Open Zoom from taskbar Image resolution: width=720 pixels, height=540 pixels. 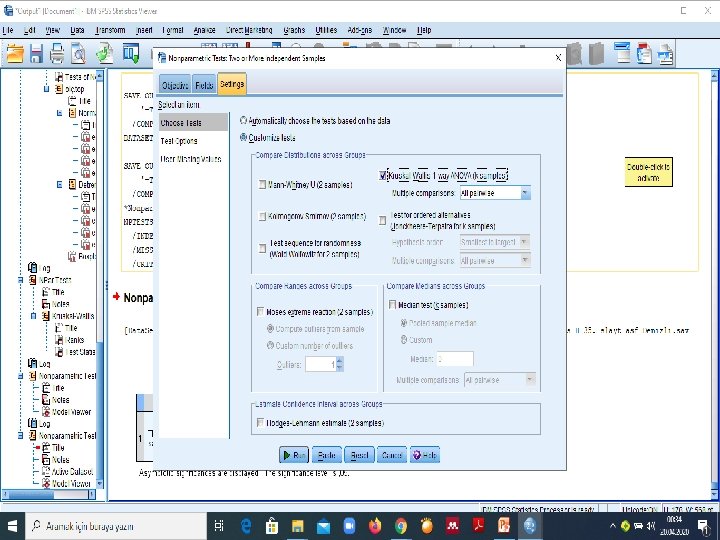coord(349,526)
